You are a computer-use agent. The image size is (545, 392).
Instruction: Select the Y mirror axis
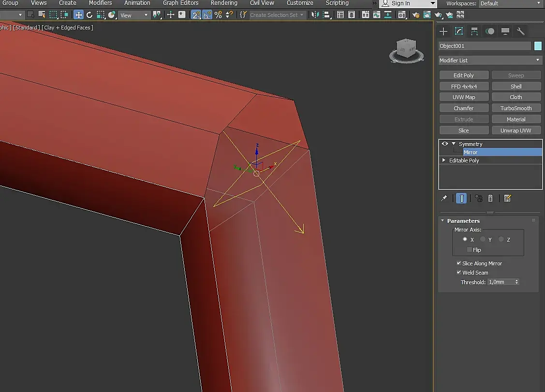click(x=483, y=239)
